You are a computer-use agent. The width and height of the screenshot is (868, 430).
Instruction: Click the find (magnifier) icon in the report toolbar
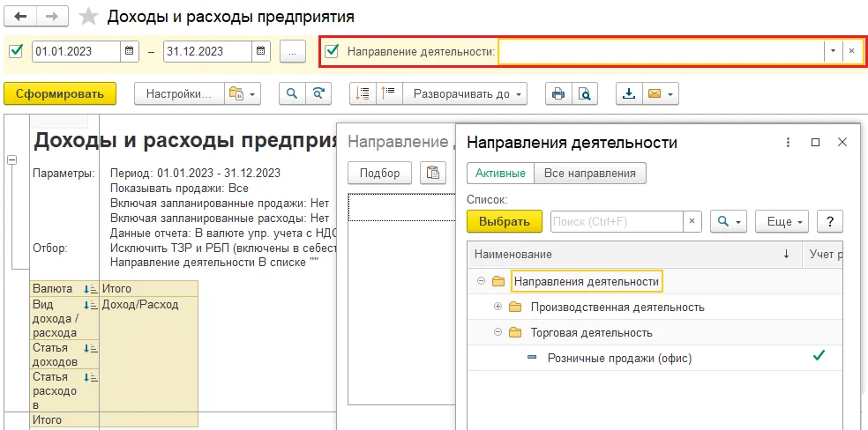coord(292,93)
